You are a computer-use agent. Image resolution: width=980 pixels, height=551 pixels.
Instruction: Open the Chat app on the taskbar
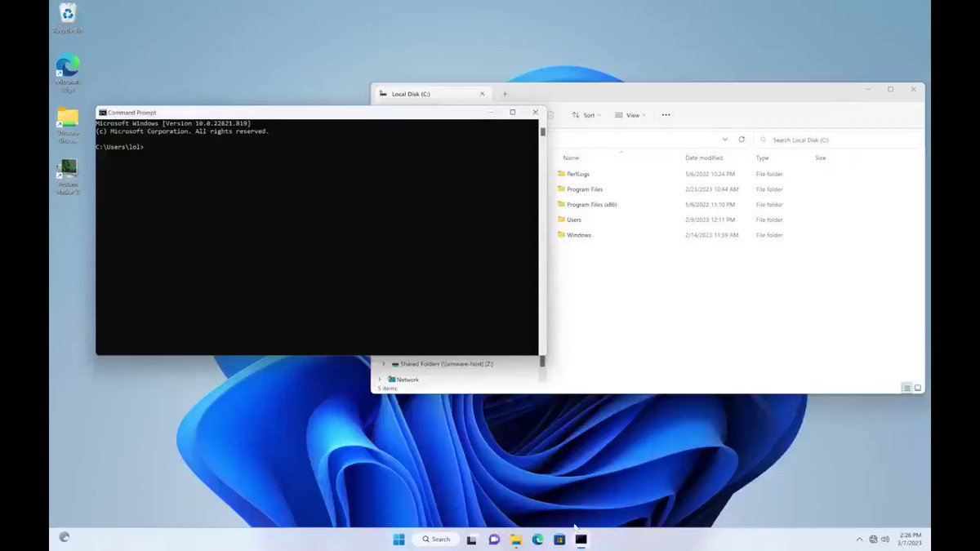pyautogui.click(x=494, y=539)
